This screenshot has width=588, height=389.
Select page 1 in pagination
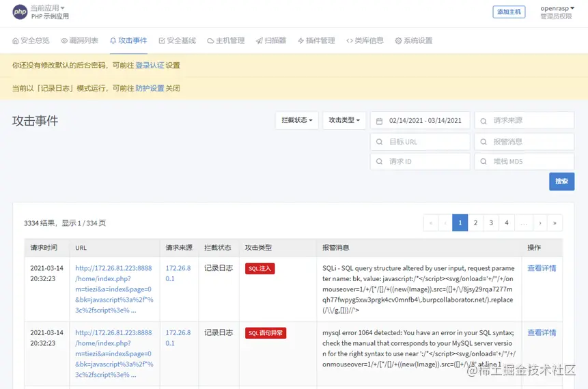coord(460,223)
